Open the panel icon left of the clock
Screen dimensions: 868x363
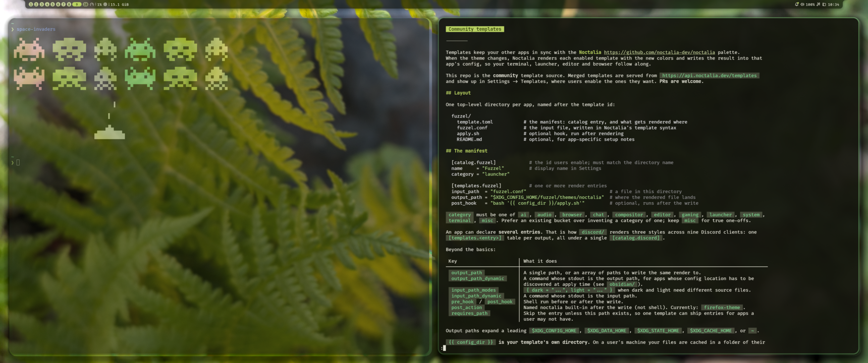pos(824,5)
